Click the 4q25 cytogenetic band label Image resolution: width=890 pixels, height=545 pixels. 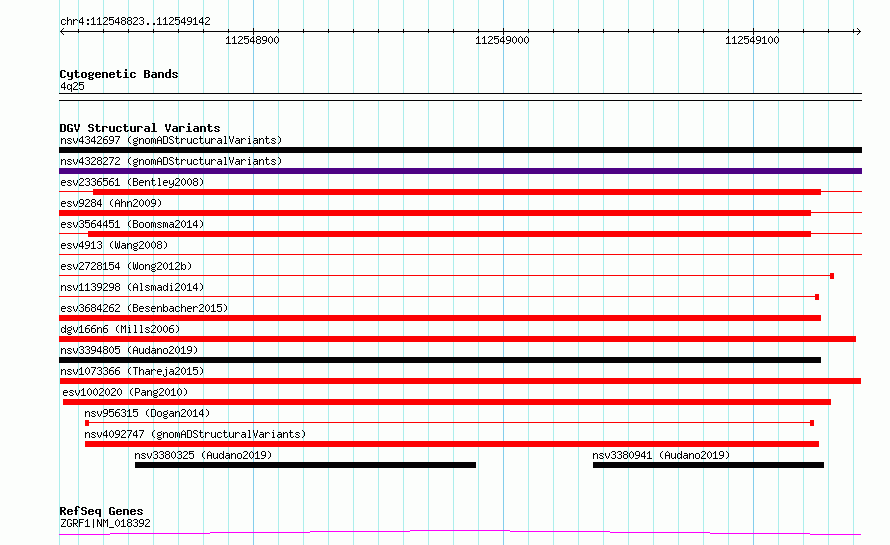(x=72, y=86)
